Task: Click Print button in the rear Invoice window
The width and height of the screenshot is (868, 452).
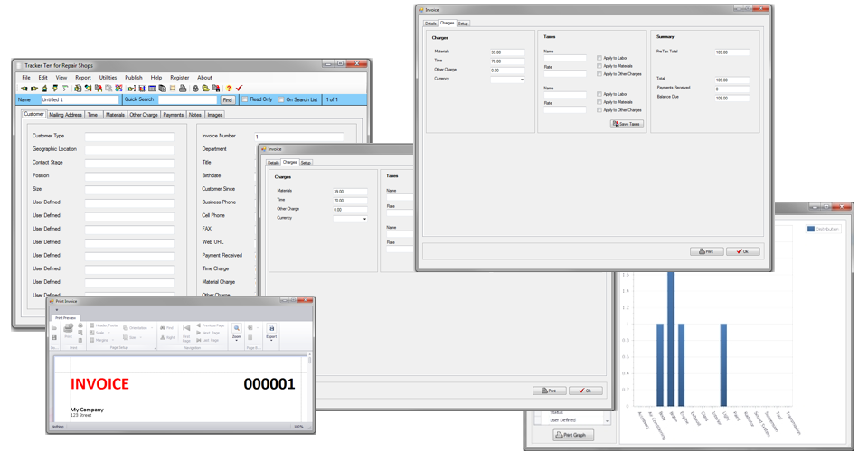Action: tap(550, 391)
